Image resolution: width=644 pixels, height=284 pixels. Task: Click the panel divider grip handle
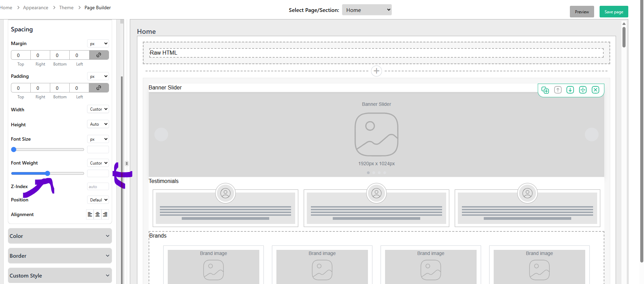(x=127, y=163)
